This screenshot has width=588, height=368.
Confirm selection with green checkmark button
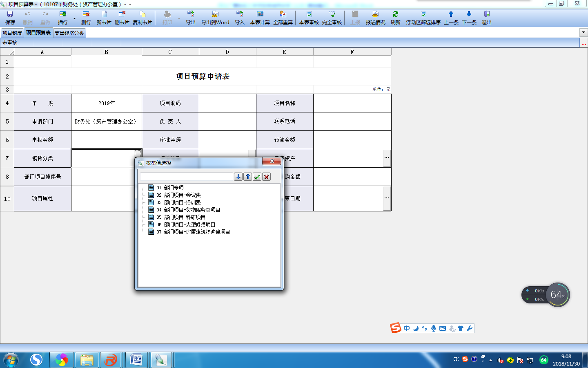pyautogui.click(x=257, y=177)
